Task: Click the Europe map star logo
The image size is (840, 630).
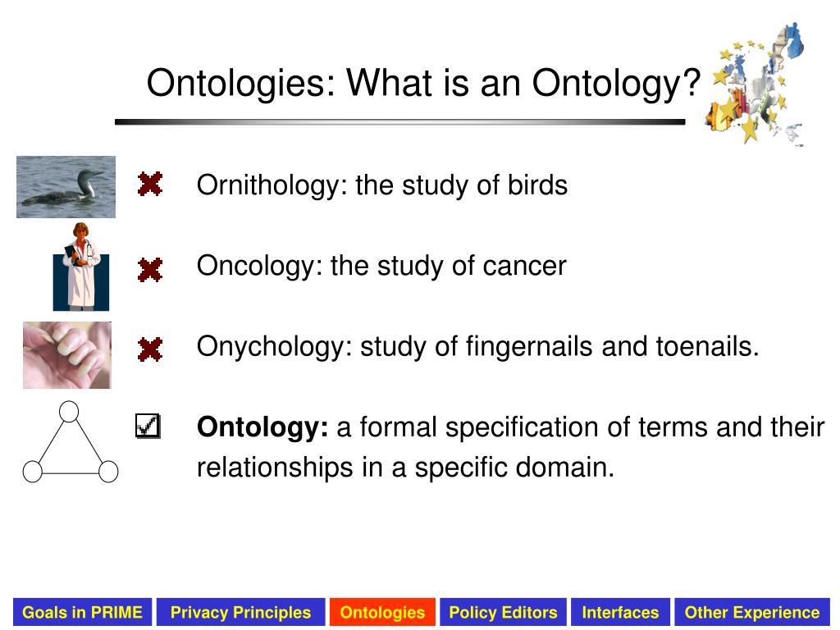Action: (755, 84)
